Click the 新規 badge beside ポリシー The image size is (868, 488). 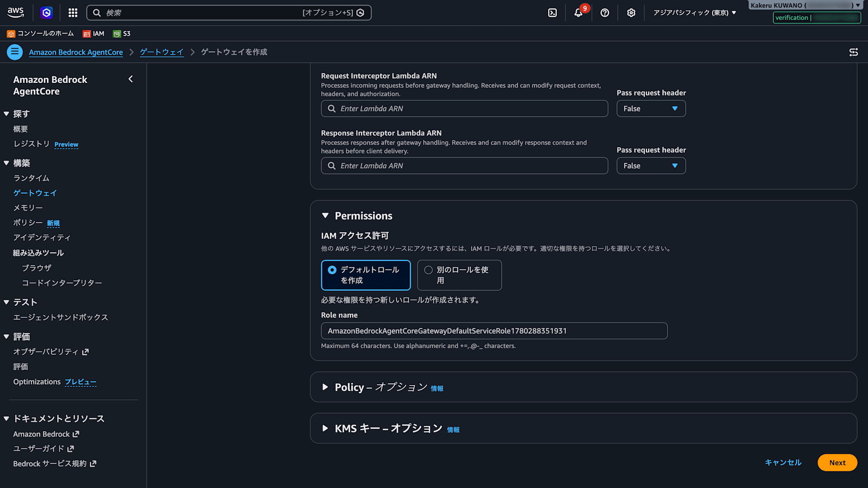pyautogui.click(x=53, y=223)
